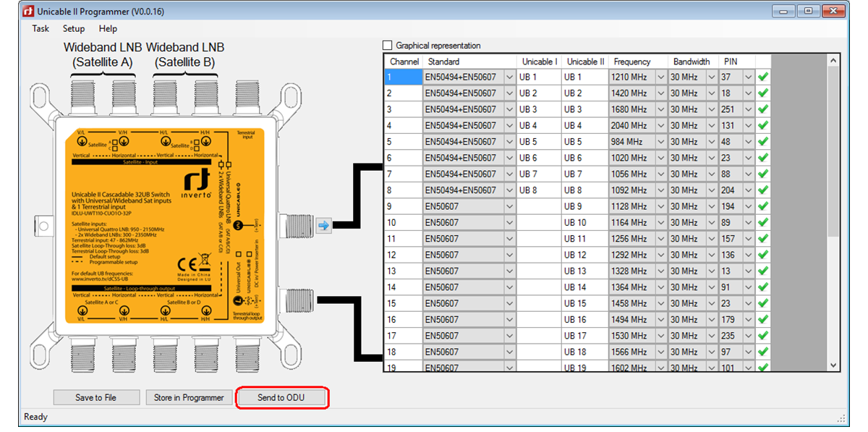Open the PIN dropdown for channel 16
Screen dimensions: 868x432
(749, 319)
